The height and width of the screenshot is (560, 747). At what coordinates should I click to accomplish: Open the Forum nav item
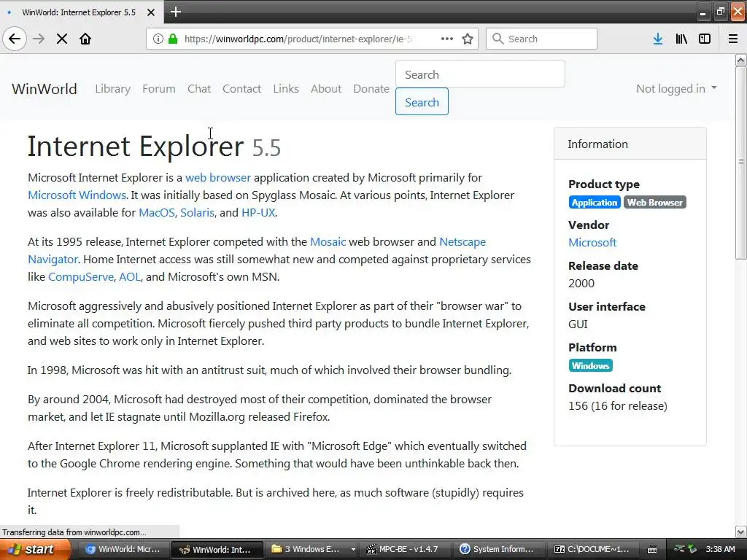[x=158, y=88]
